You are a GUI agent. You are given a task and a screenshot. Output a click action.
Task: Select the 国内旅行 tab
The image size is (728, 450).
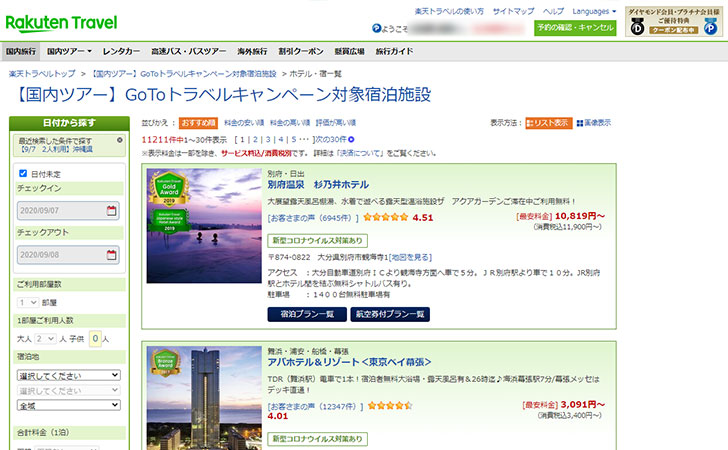point(21,52)
